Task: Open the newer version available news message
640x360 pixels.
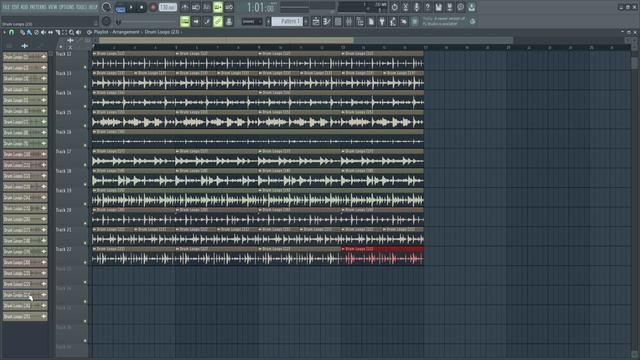Action: pos(444,21)
